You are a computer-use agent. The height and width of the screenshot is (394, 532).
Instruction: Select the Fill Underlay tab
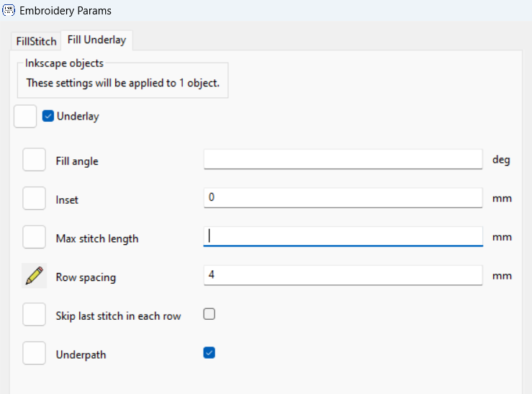pos(96,40)
